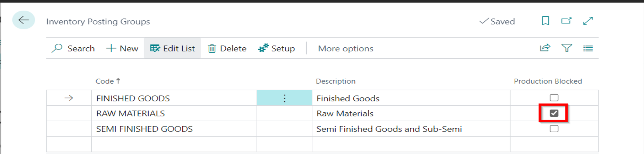Click the list view layout icon
Image resolution: width=644 pixels, height=154 pixels.
pos(588,48)
